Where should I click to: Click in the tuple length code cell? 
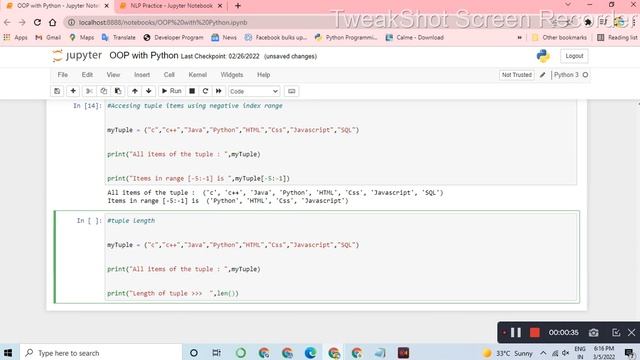pyautogui.click(x=341, y=257)
